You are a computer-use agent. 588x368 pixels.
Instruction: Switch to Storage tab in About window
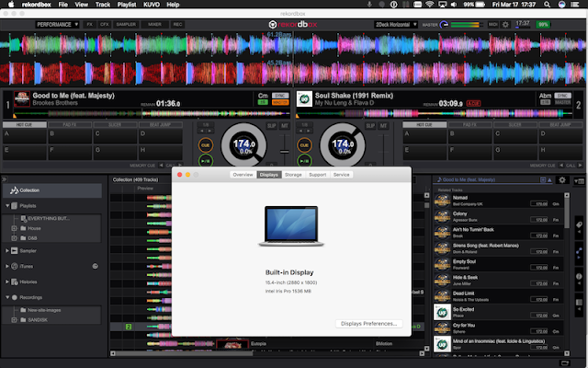click(293, 175)
